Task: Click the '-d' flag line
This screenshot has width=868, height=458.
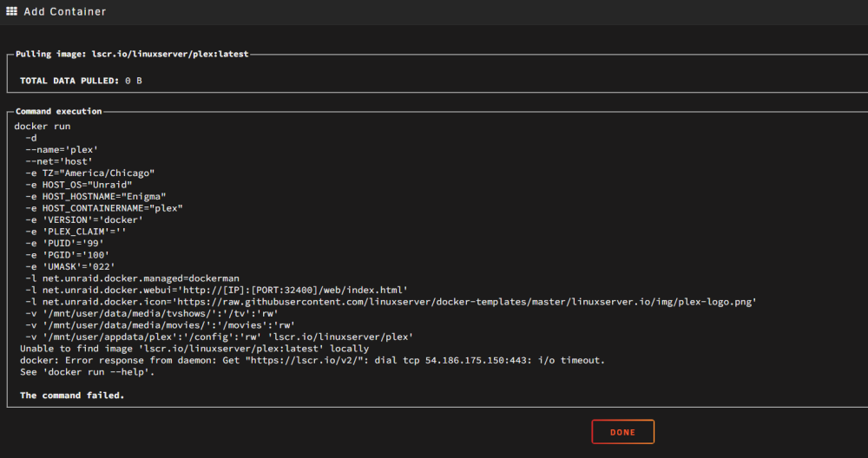Action: (31, 138)
